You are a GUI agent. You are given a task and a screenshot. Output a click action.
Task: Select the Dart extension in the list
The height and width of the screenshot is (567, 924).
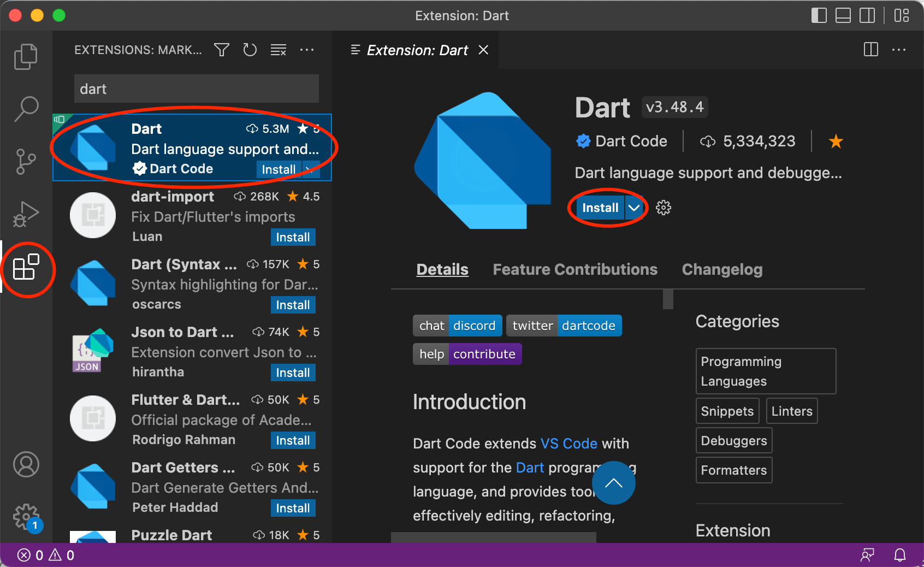click(x=192, y=147)
